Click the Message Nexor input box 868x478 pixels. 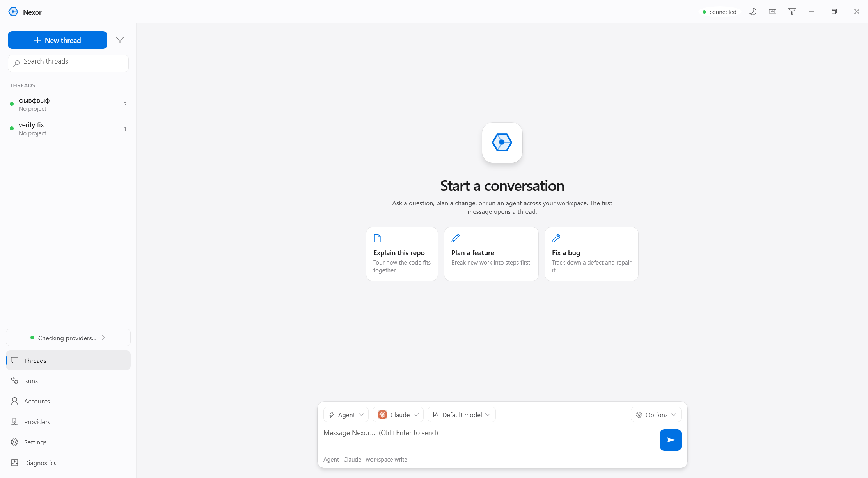click(x=490, y=440)
